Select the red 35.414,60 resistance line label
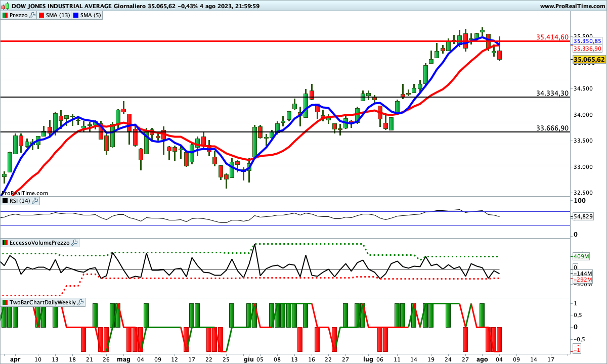This screenshot has width=607, height=364. click(x=552, y=37)
